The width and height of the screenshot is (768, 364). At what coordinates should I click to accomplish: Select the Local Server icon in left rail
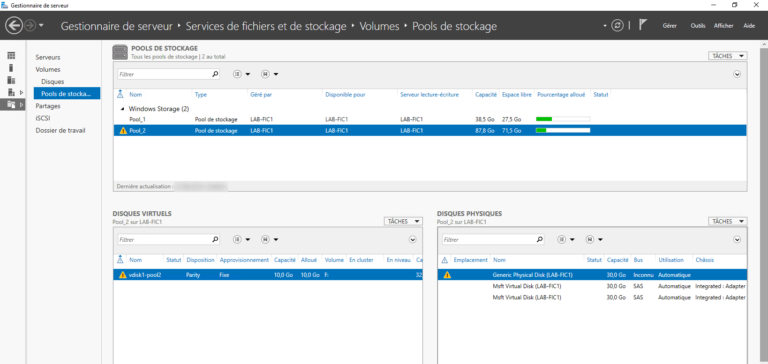click(x=11, y=68)
